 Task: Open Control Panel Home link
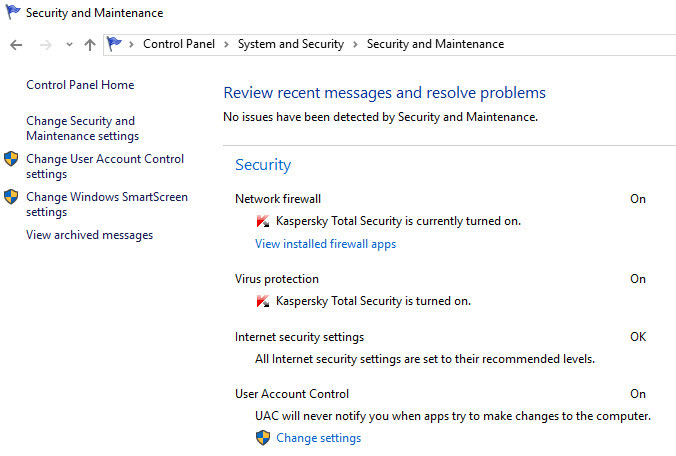pos(80,85)
